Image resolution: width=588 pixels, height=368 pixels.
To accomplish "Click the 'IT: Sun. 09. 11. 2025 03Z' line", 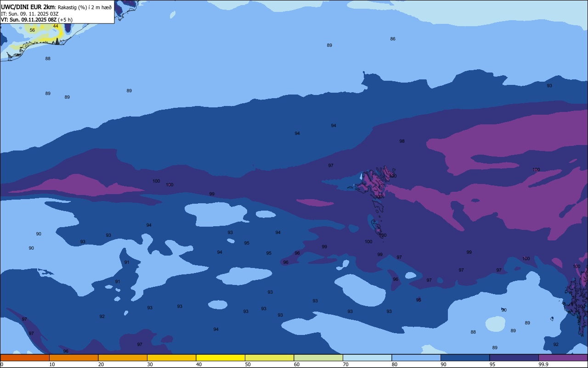I will click(x=30, y=14).
